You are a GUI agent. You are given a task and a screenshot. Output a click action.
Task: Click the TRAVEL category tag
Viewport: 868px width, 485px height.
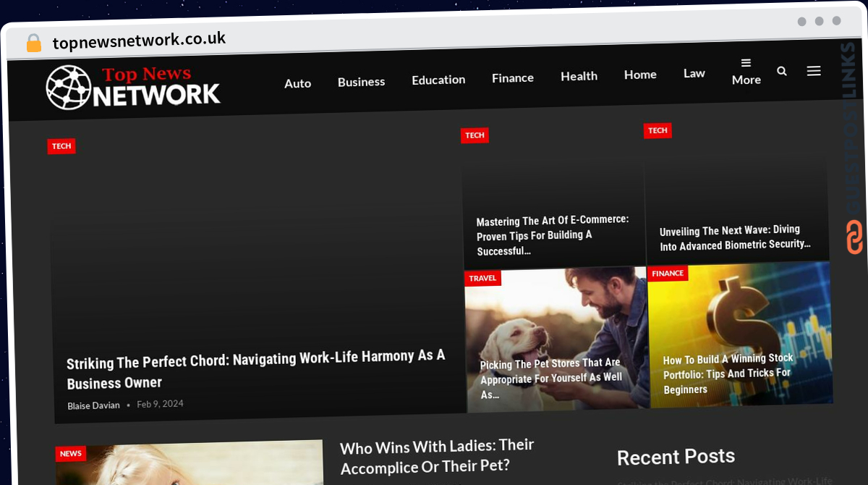[x=482, y=278]
